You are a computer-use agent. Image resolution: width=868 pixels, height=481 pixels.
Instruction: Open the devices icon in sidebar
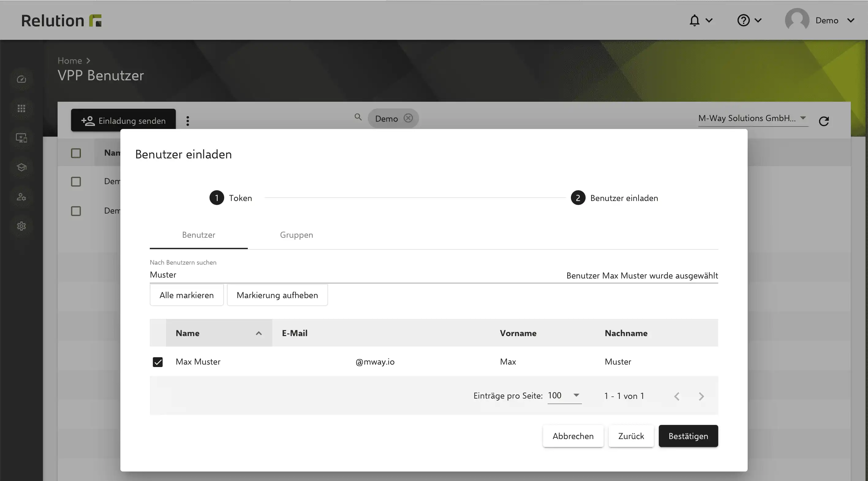tap(21, 138)
